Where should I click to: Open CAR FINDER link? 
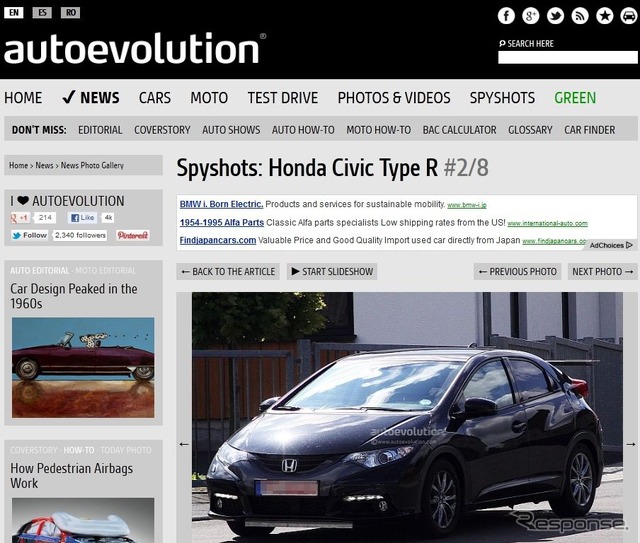[x=590, y=130]
